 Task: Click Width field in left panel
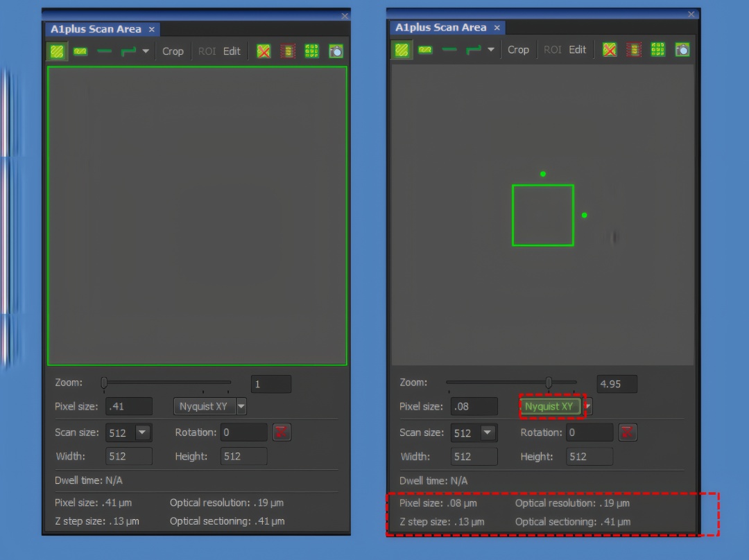coord(129,457)
